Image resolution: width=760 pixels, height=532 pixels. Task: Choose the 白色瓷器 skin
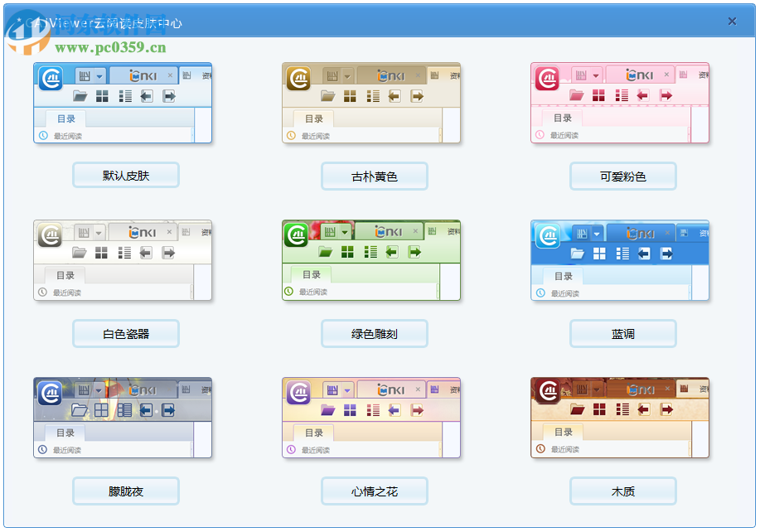tap(125, 333)
